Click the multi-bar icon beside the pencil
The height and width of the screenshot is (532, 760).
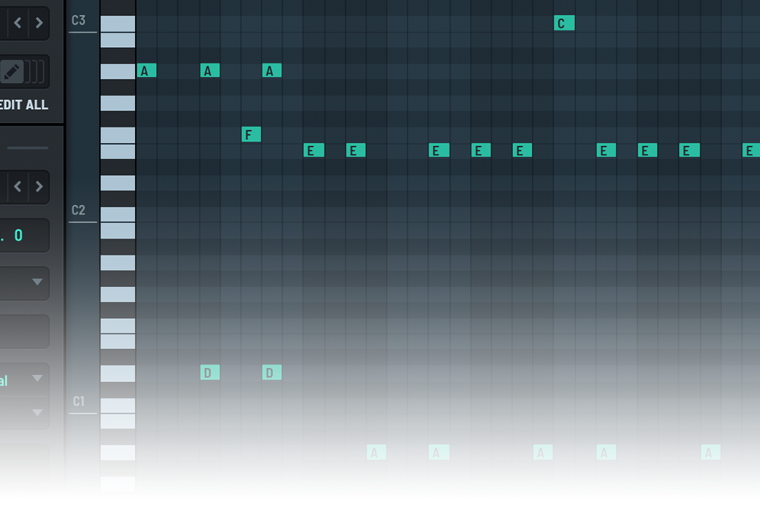(x=35, y=72)
